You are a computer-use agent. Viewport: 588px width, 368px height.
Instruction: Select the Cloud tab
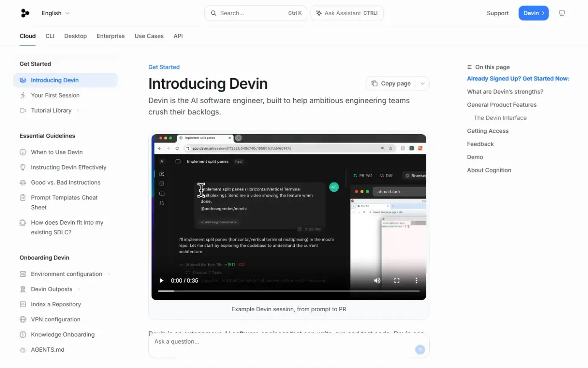pyautogui.click(x=28, y=36)
